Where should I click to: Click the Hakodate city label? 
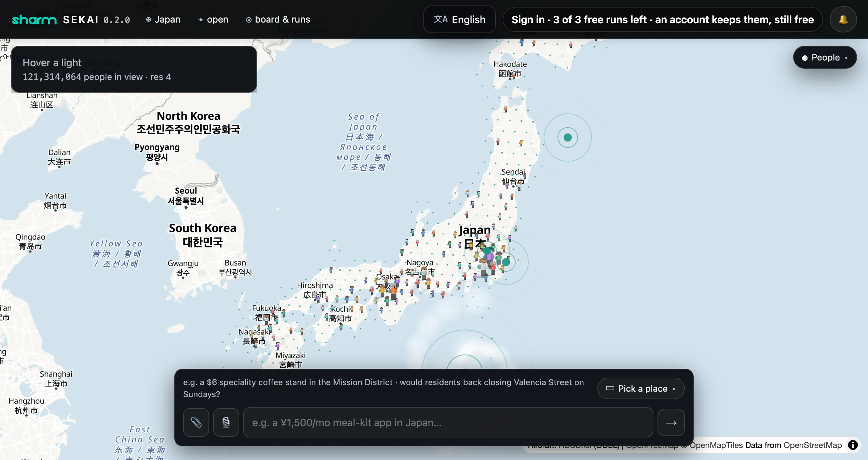coord(510,69)
